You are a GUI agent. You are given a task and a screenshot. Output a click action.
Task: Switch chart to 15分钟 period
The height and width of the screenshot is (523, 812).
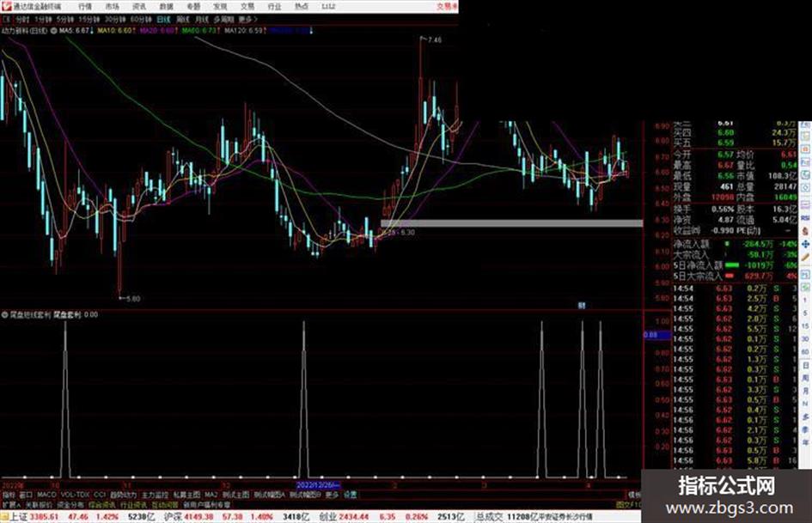click(x=89, y=19)
